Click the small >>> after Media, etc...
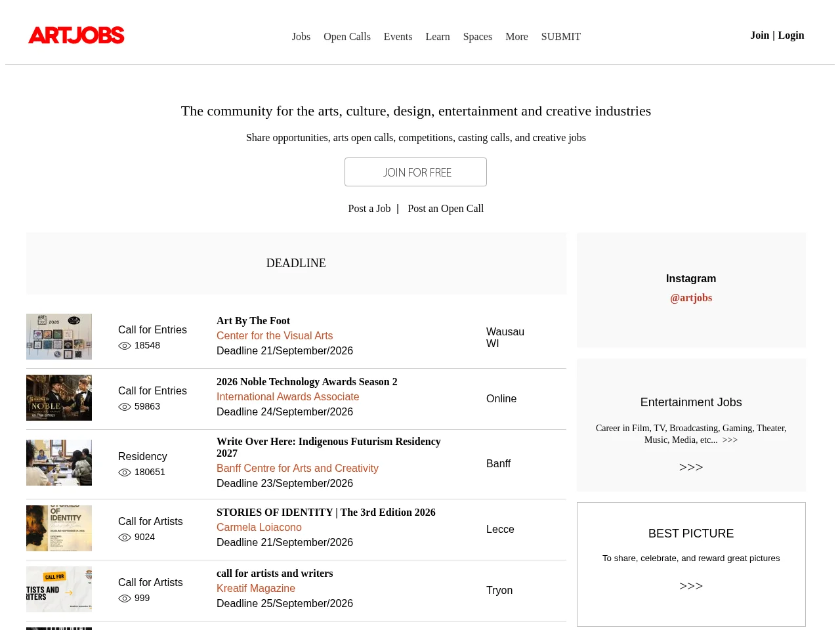Image resolution: width=840 pixels, height=630 pixels. (730, 440)
